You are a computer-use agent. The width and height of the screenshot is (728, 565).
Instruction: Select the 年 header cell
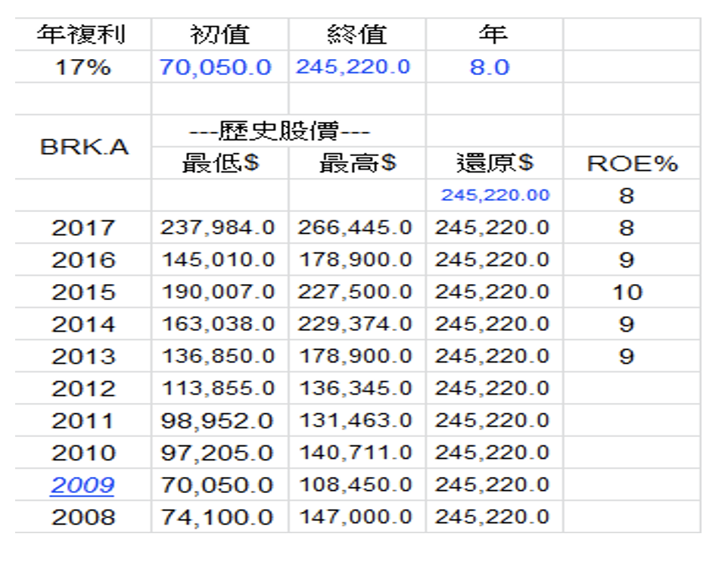[x=493, y=34]
